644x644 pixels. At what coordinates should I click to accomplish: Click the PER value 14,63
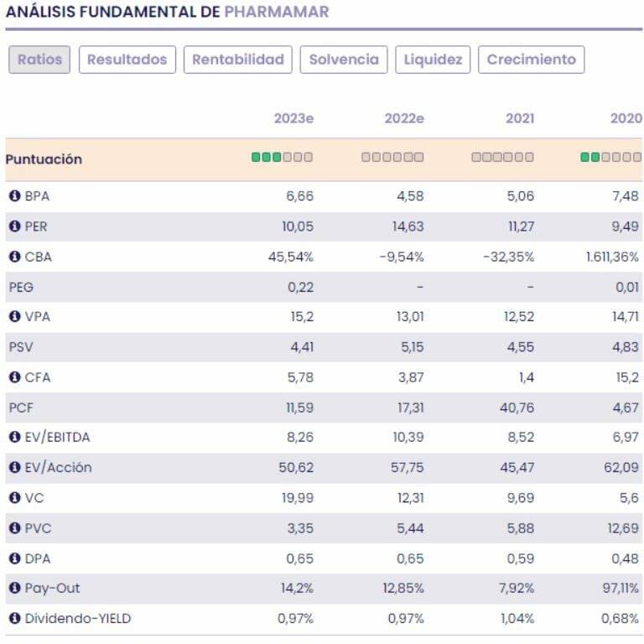pos(408,226)
